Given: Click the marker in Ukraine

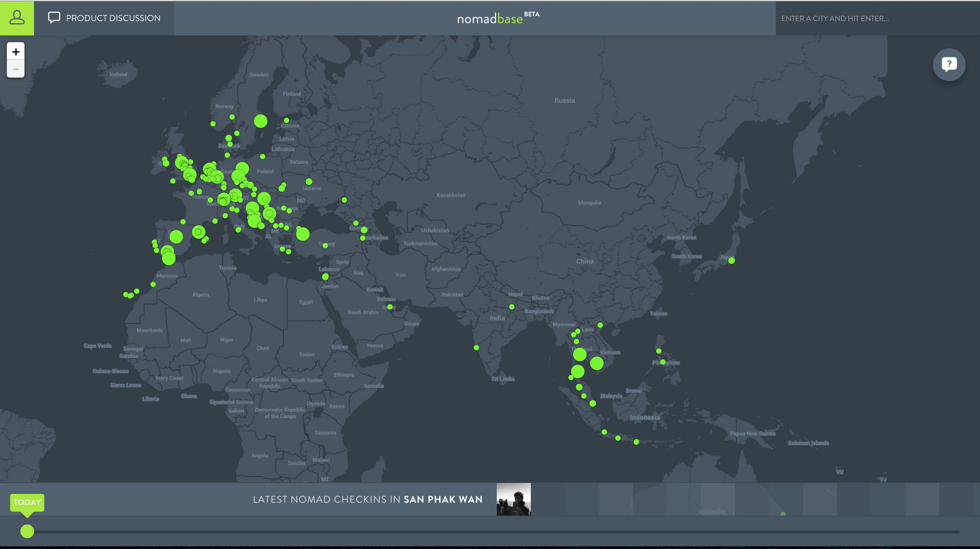Looking at the screenshot, I should (x=309, y=182).
